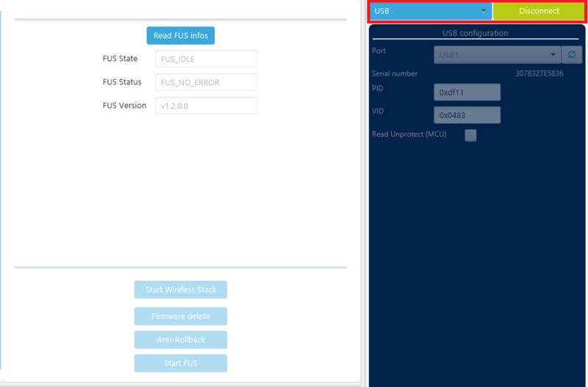Click the VID label
This screenshot has height=387, width=588.
tap(378, 112)
